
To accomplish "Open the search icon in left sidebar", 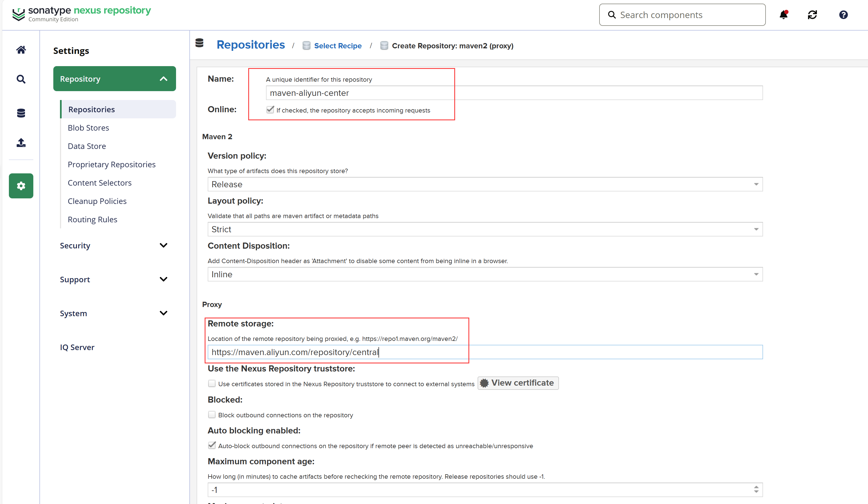I will [21, 79].
